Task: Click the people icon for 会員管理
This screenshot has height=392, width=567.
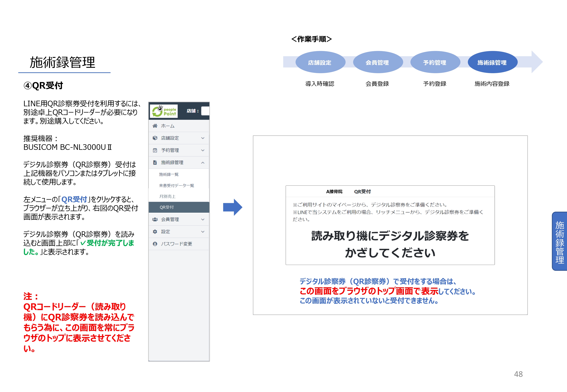Action: pos(155,219)
